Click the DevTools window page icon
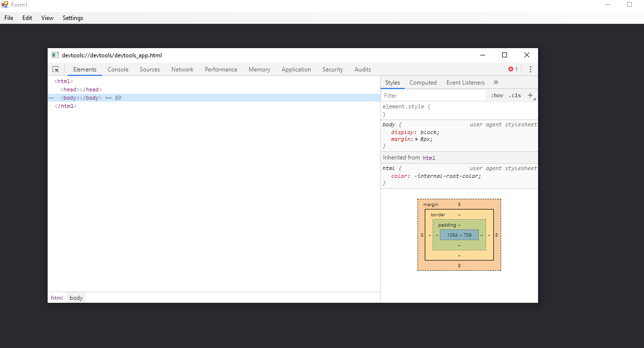Viewport: 644px width, 348px height. pos(55,55)
